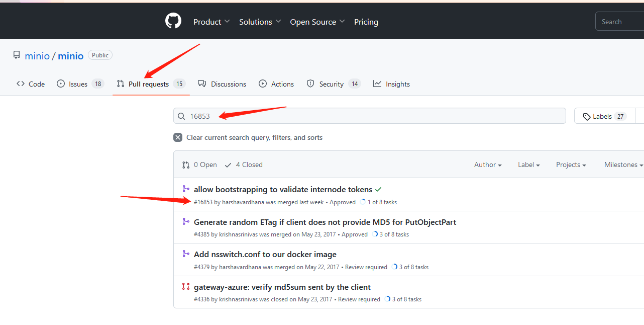Screen dimensions: 644x325
Task: Open PR 'Generate random ETag' for PutObjectPart
Action: tap(325, 222)
